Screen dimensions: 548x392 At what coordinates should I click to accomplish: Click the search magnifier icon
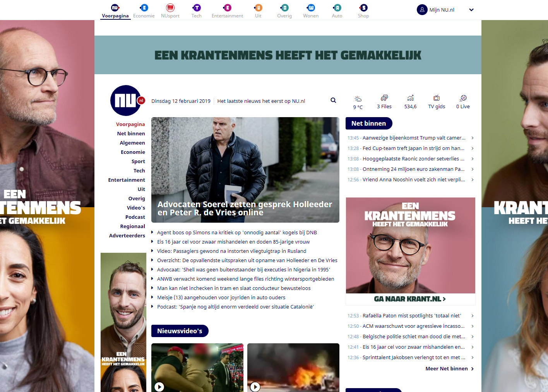click(x=333, y=101)
